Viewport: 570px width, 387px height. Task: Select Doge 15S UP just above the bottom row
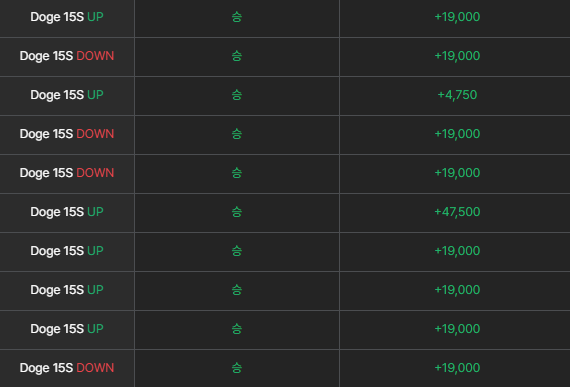coord(67,329)
